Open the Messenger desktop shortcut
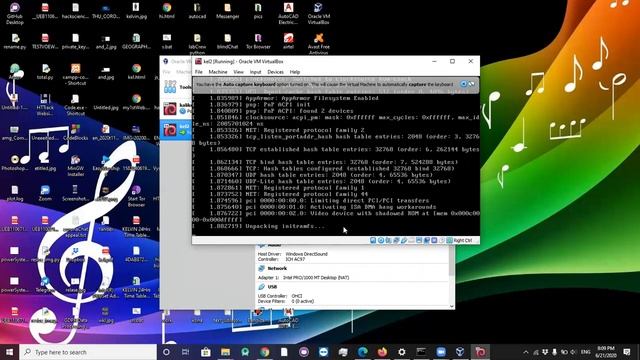Image resolution: width=640 pixels, height=360 pixels. (227, 11)
